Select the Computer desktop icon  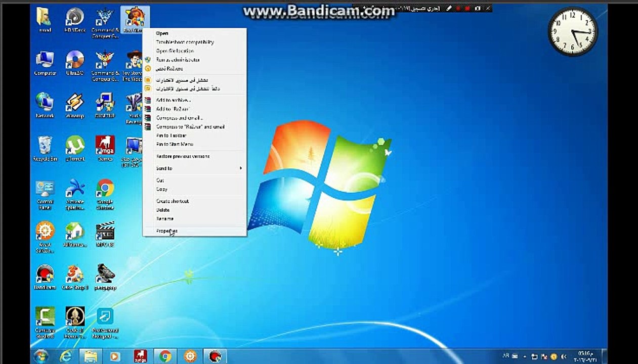45,63
